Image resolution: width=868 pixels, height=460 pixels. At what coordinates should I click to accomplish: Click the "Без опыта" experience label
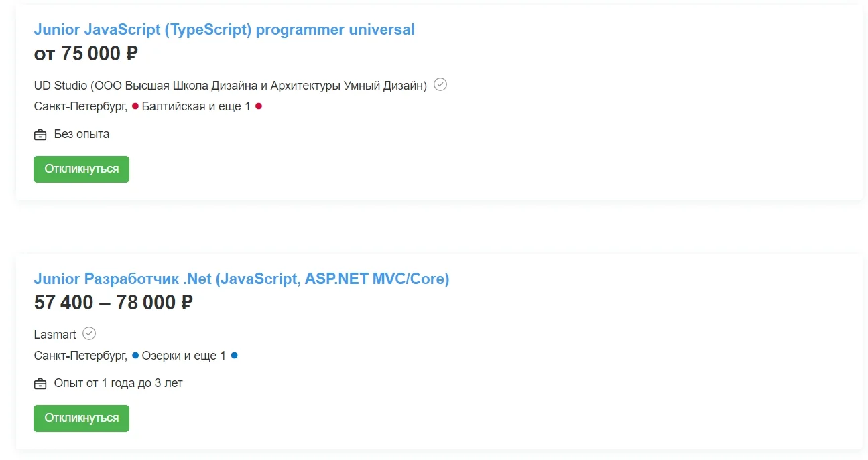82,134
